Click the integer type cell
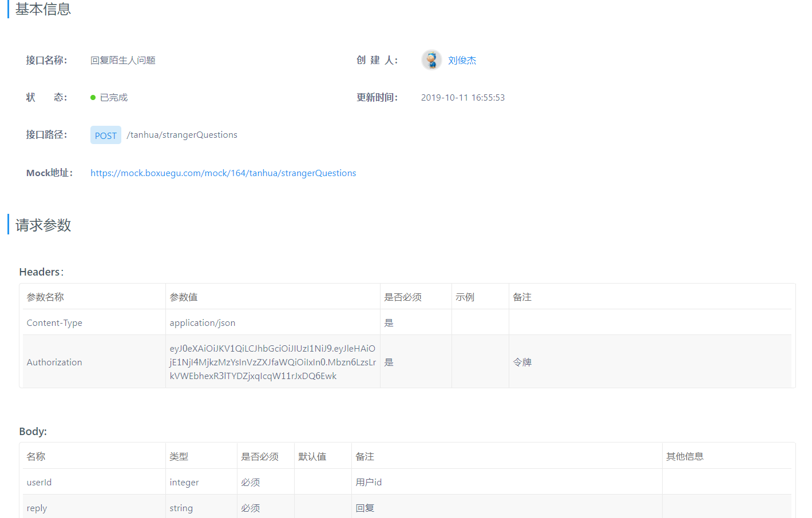This screenshot has height=518, width=812. tap(201, 482)
